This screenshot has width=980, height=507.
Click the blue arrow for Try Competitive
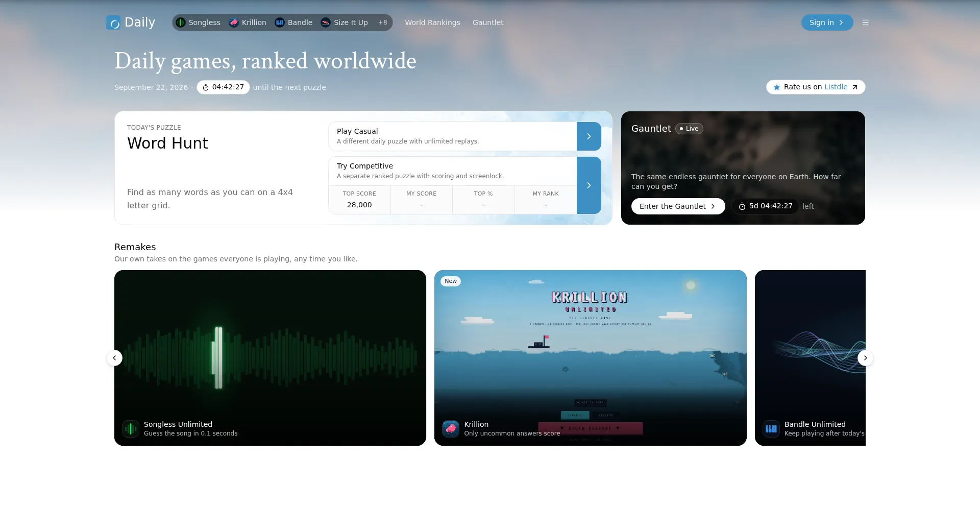(589, 185)
